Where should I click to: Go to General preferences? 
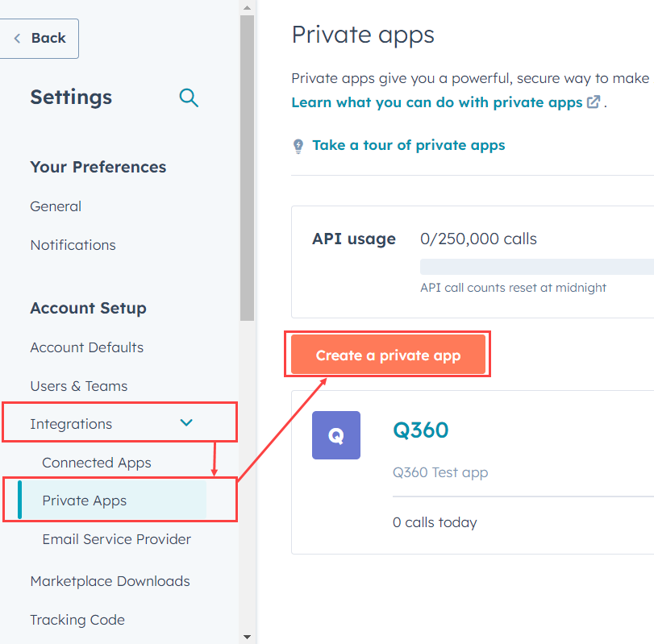[56, 206]
